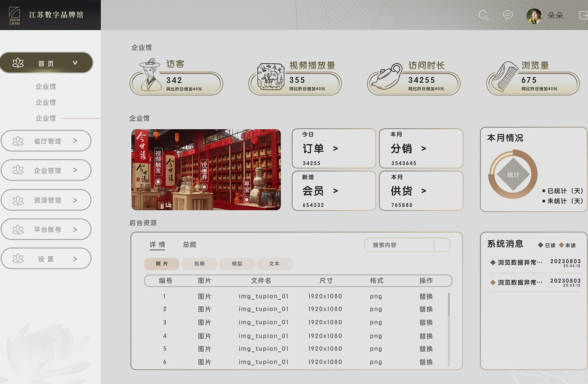Image resolution: width=588 pixels, height=384 pixels.
Task: Click user avatar next to 朵朵
Action: (534, 16)
